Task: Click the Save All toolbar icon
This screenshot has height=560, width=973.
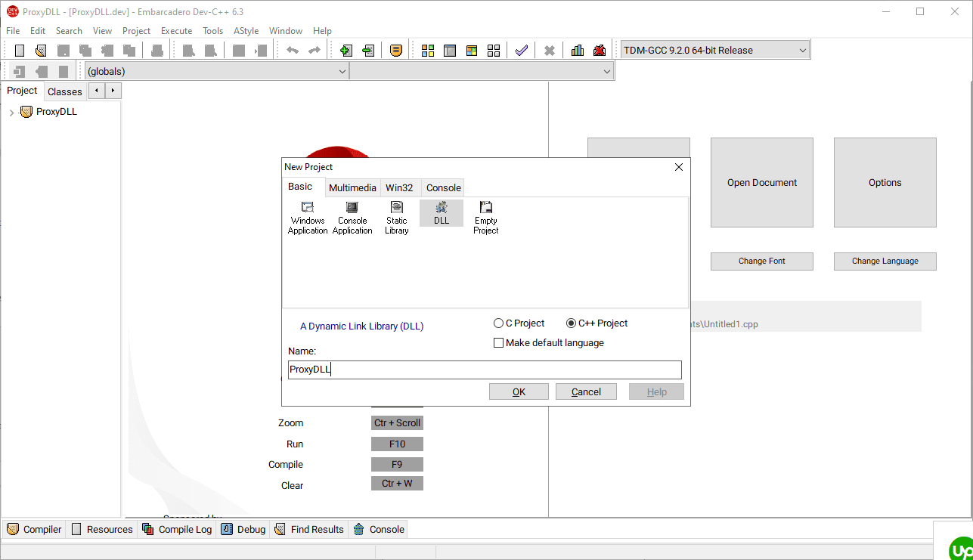Action: click(85, 51)
